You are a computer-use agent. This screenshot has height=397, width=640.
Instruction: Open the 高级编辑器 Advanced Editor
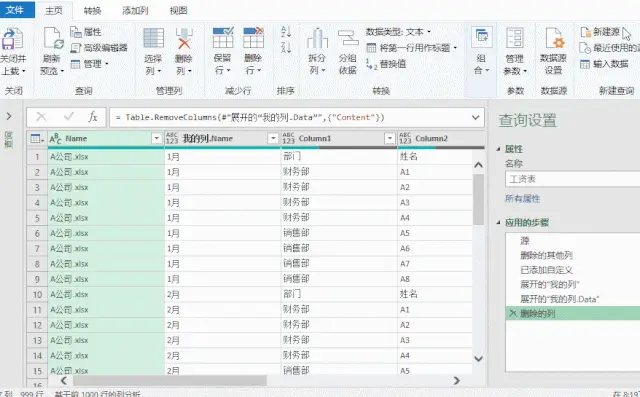pos(99,48)
